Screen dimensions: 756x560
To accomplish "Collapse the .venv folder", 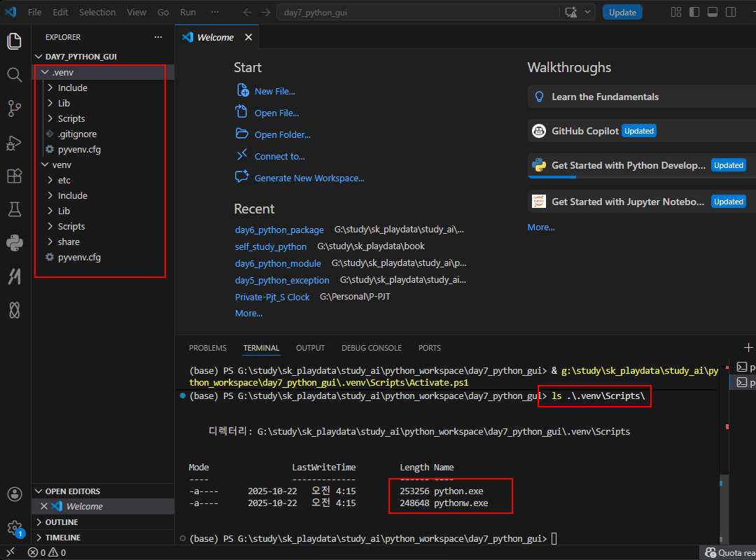I will (x=45, y=72).
